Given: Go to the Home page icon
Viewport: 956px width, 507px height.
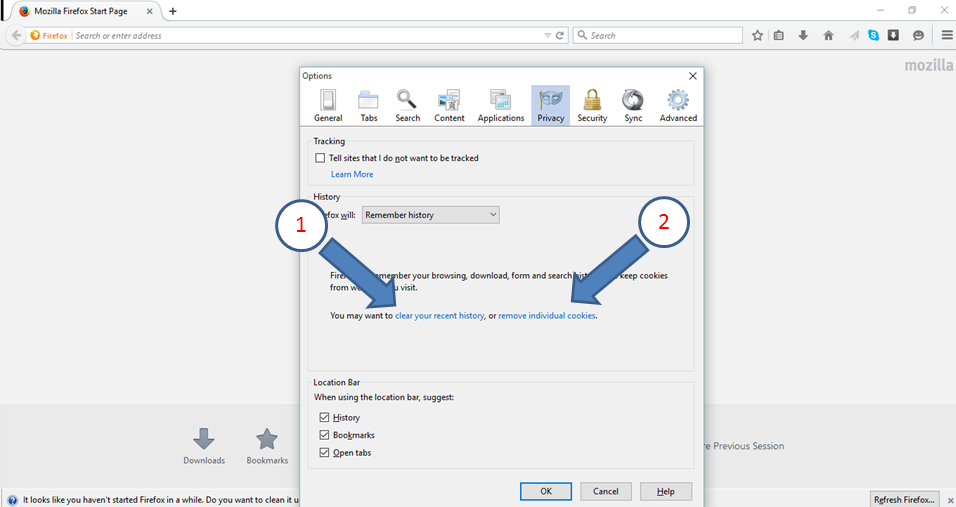Looking at the screenshot, I should point(828,35).
